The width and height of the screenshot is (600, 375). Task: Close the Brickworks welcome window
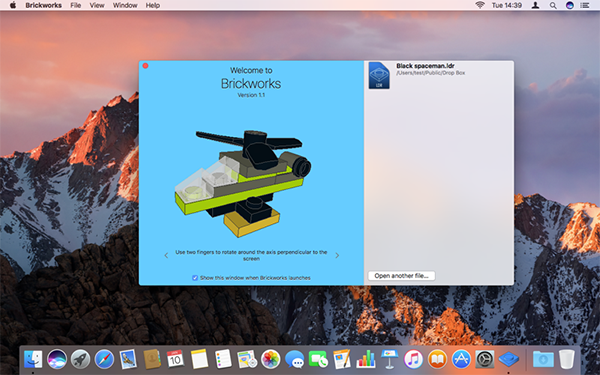point(145,66)
